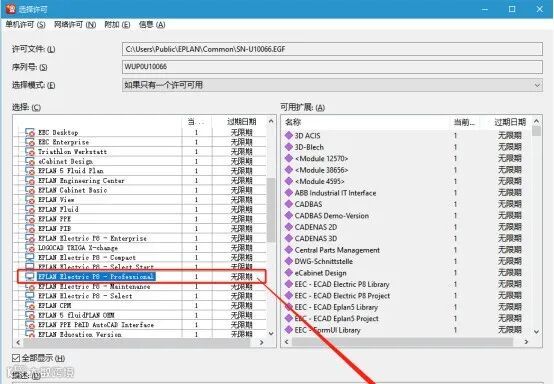This screenshot has height=384, width=554.
Task: Click the 序列号 serial number field
Action: click(332, 67)
